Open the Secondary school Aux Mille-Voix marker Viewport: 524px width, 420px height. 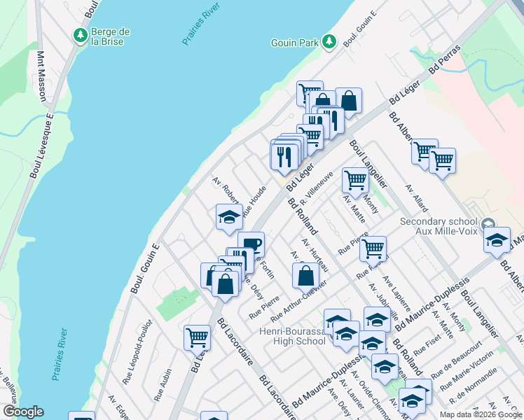488,224
